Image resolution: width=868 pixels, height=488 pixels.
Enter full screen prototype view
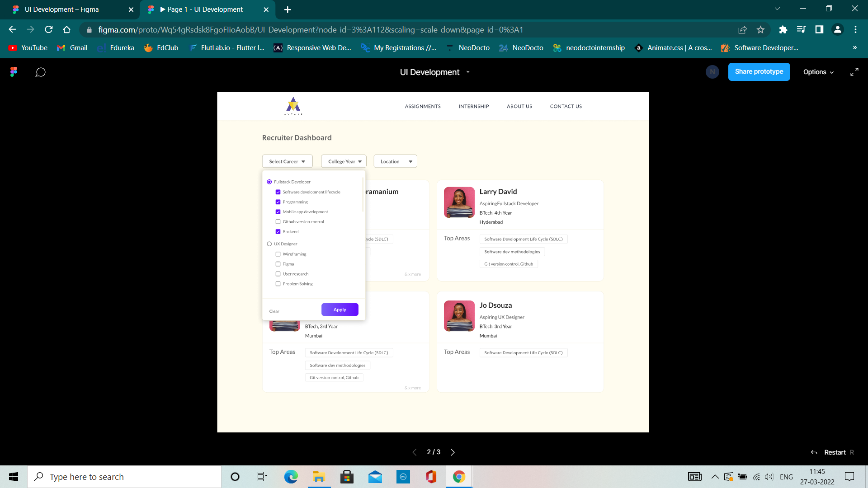(854, 71)
